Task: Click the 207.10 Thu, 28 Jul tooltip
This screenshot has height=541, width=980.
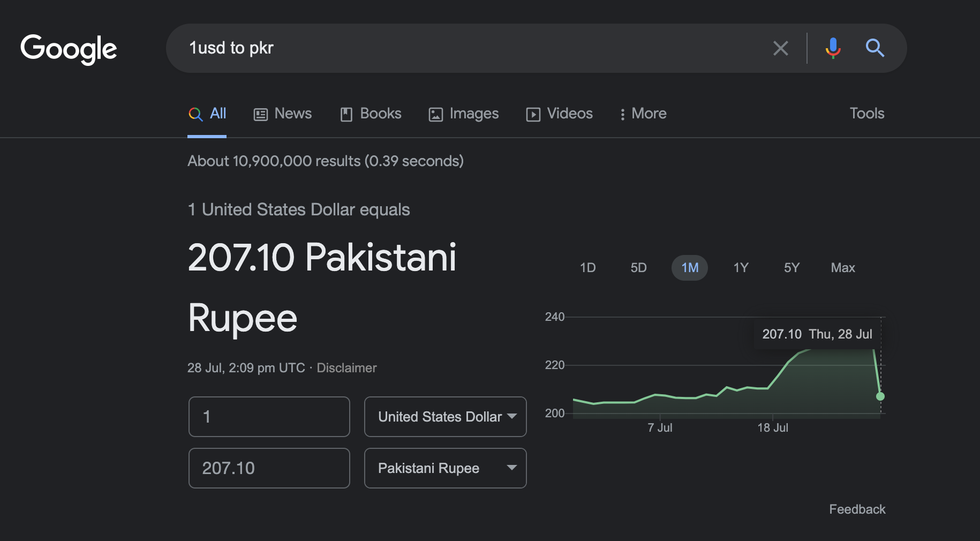Action: (817, 334)
